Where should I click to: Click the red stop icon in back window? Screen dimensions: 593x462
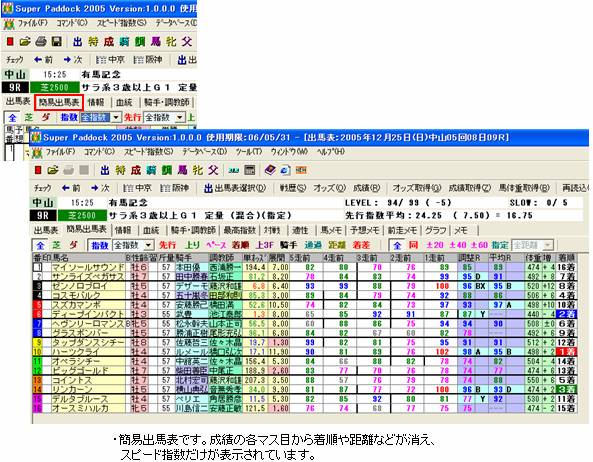click(x=10, y=42)
